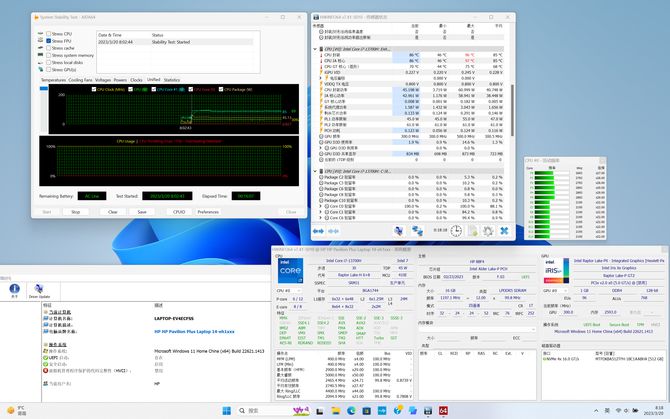Click the AIDA64 taskbar icon
This screenshot has height=419, width=670.
coord(444,410)
